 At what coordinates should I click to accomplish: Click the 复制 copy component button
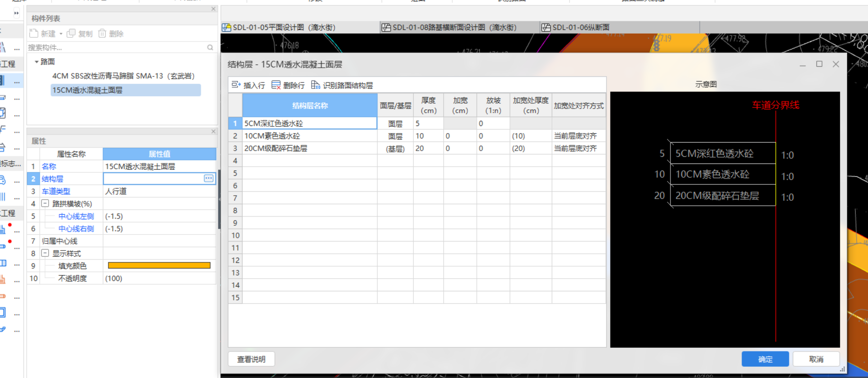[80, 34]
